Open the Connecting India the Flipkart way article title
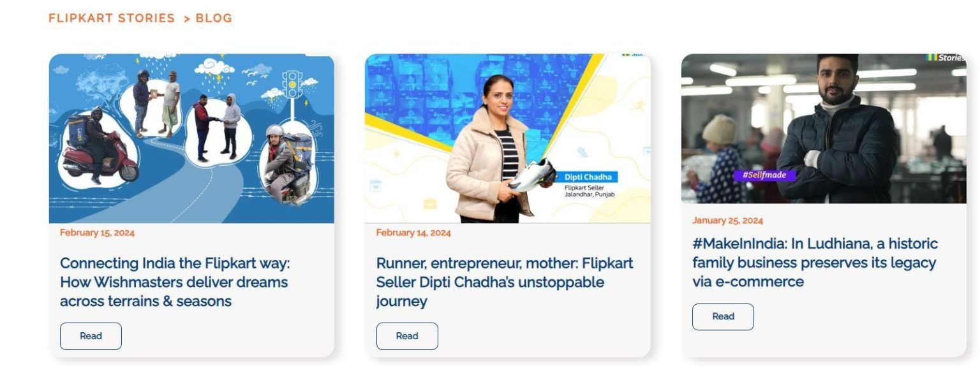The height and width of the screenshot is (380, 980). (x=174, y=282)
